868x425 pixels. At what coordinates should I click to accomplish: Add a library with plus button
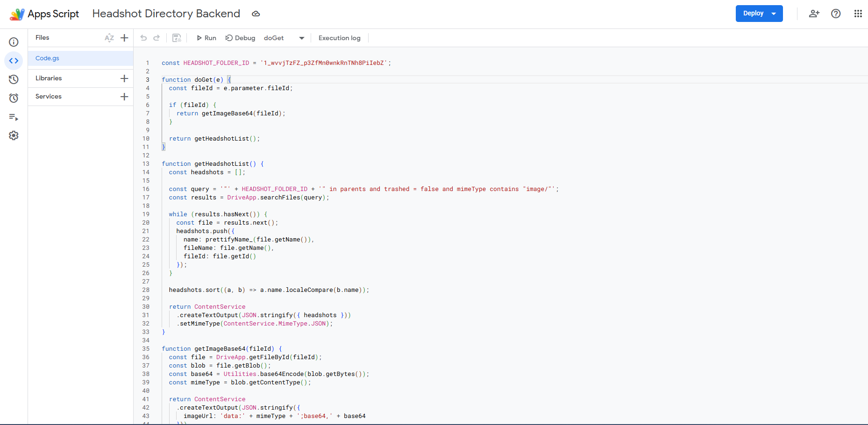[x=124, y=78]
